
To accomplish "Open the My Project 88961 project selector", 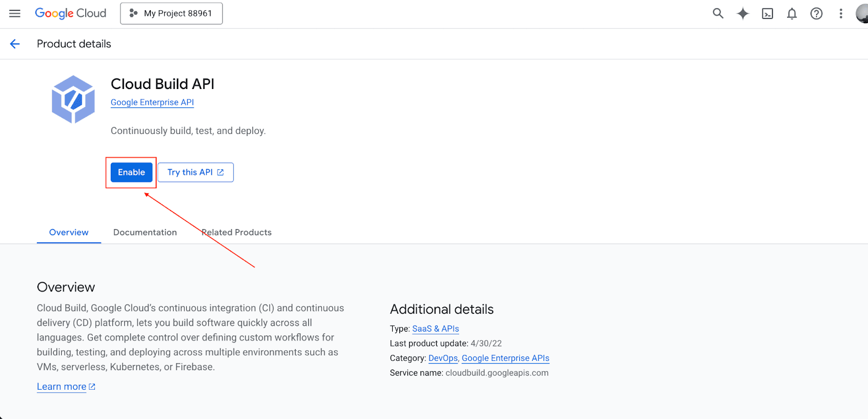I will pyautogui.click(x=171, y=14).
